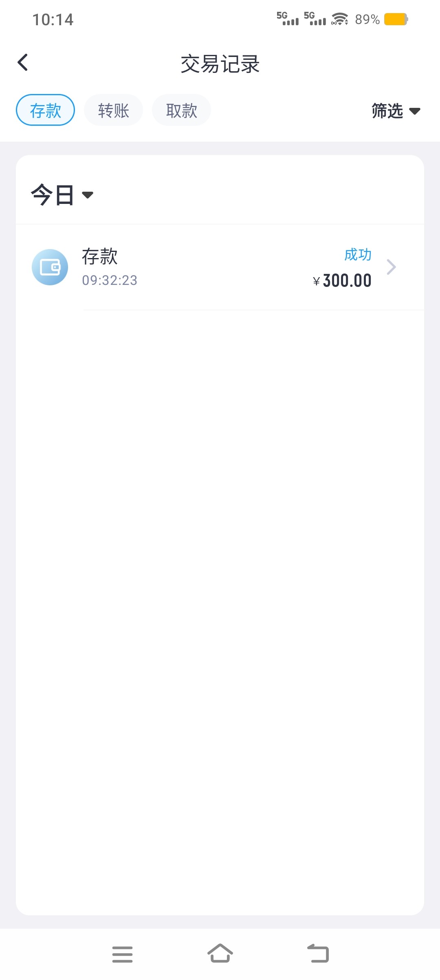Viewport: 440px width, 980px height.
Task: Tap the Wi-Fi icon in status bar
Action: point(340,19)
